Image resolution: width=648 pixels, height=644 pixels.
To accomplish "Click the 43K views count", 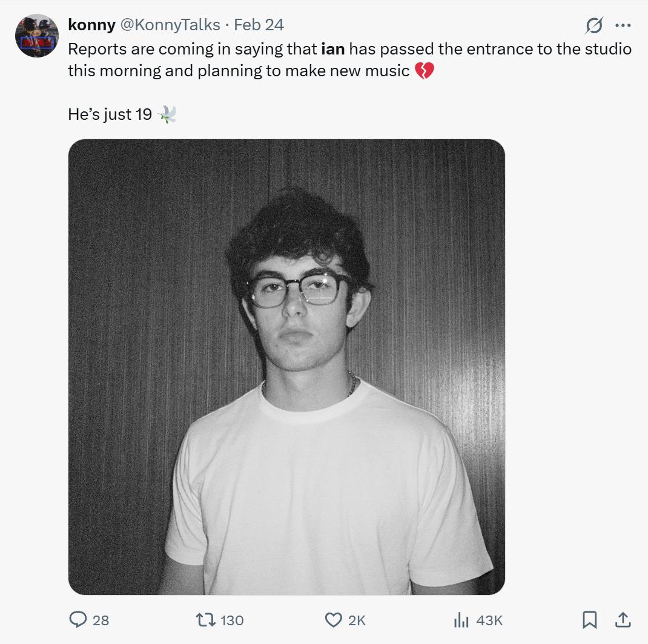I will 489,620.
